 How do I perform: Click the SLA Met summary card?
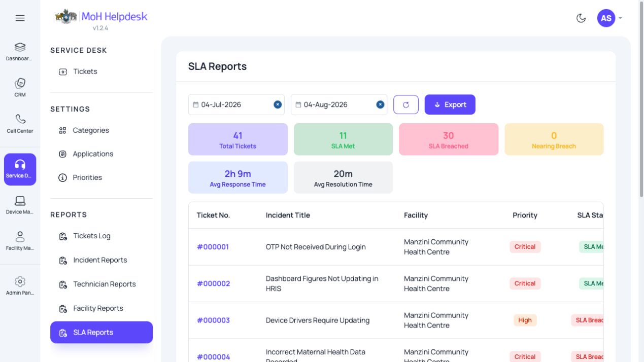point(343,139)
